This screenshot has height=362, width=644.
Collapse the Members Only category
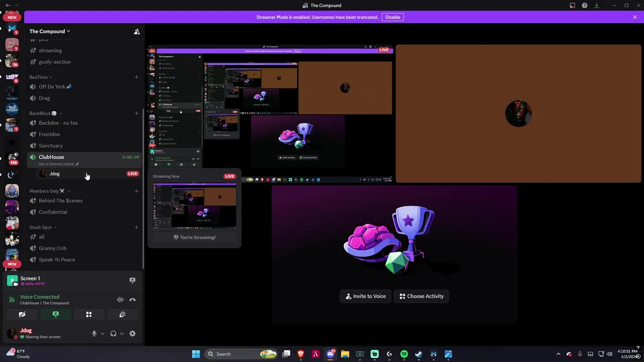(49, 191)
